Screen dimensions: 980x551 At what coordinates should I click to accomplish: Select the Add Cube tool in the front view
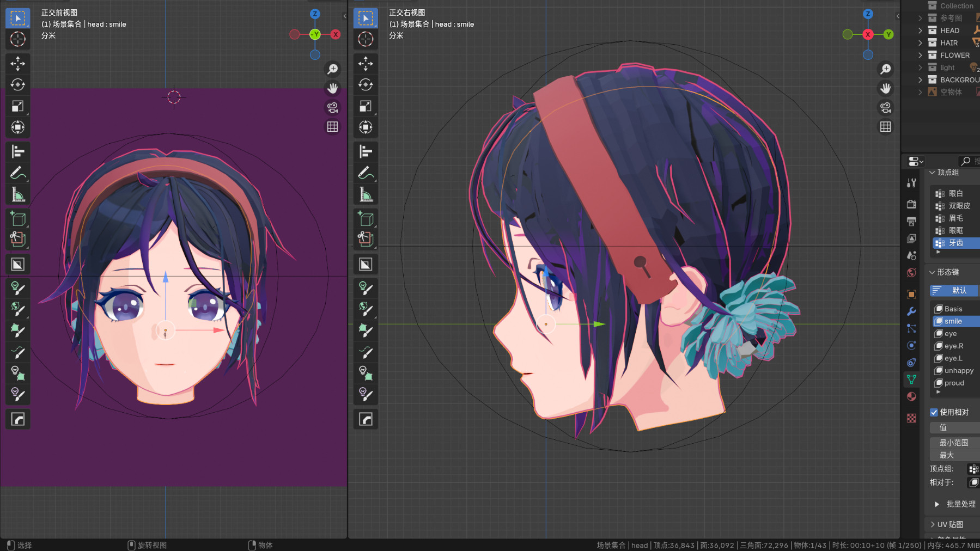click(17, 219)
